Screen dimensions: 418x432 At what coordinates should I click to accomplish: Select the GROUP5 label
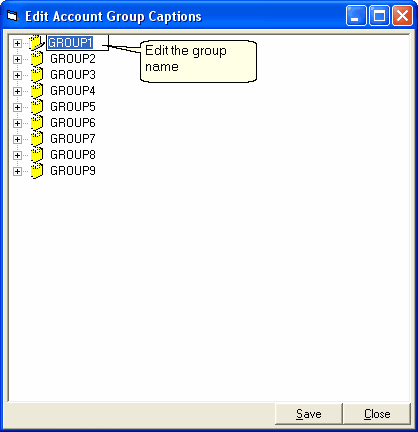[73, 107]
